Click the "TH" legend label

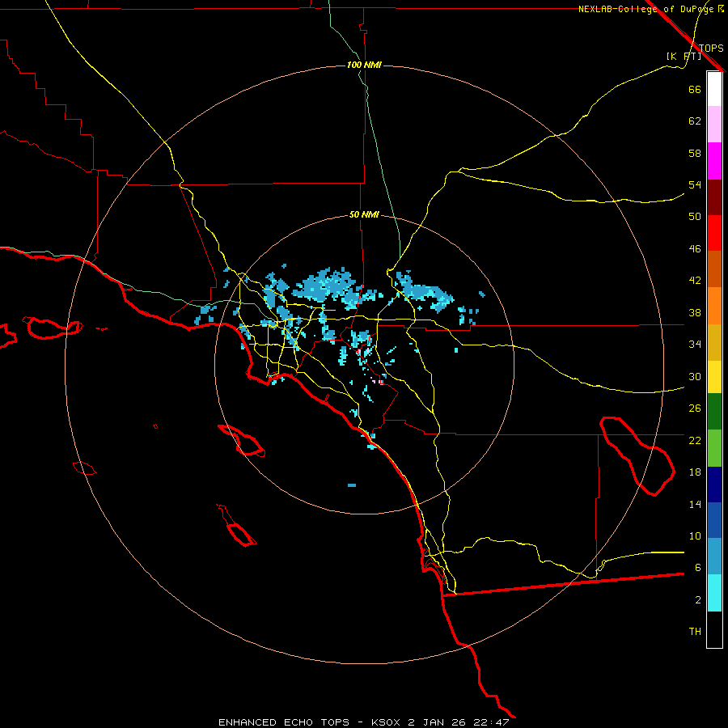point(695,632)
